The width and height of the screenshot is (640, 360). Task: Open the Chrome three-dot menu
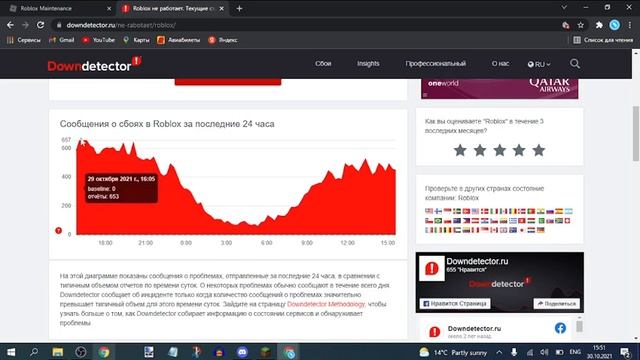[x=630, y=25]
